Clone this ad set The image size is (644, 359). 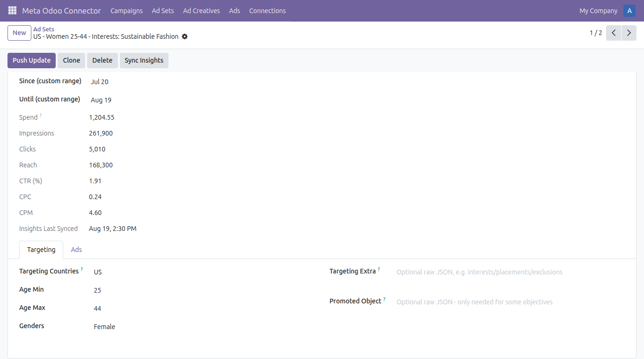(72, 60)
